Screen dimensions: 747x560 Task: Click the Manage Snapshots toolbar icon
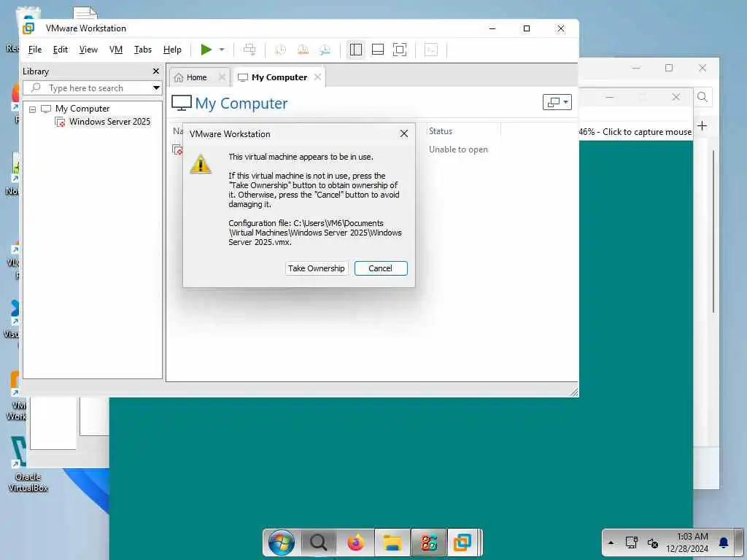tap(325, 50)
